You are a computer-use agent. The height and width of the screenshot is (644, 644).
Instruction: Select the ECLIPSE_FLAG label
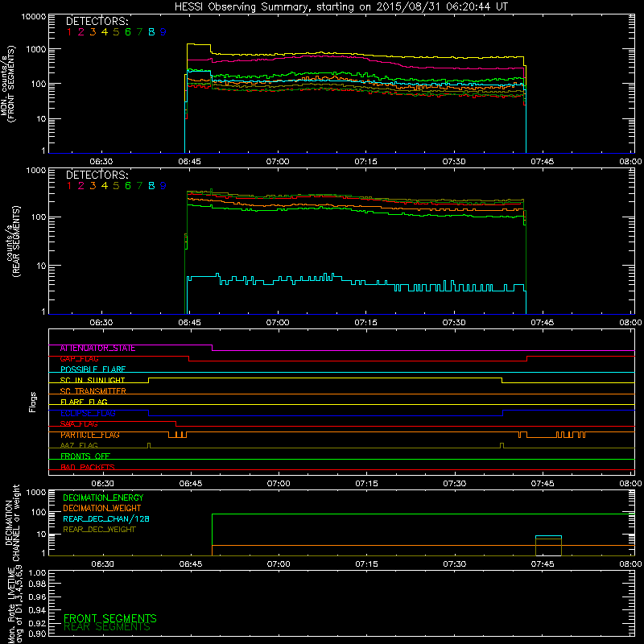tap(88, 413)
